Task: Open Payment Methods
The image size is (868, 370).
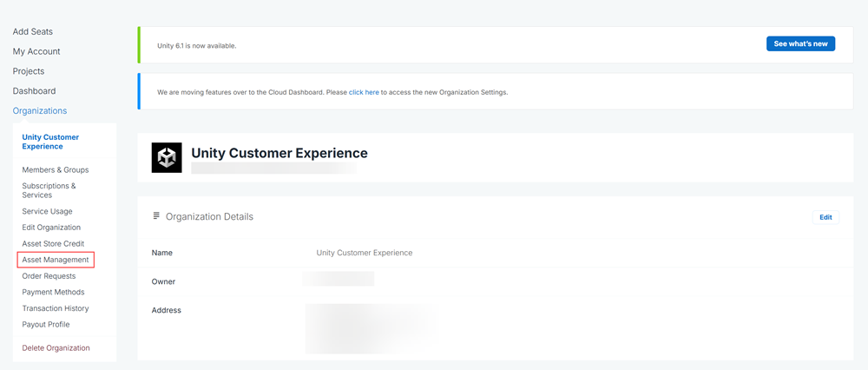Action: (x=53, y=292)
